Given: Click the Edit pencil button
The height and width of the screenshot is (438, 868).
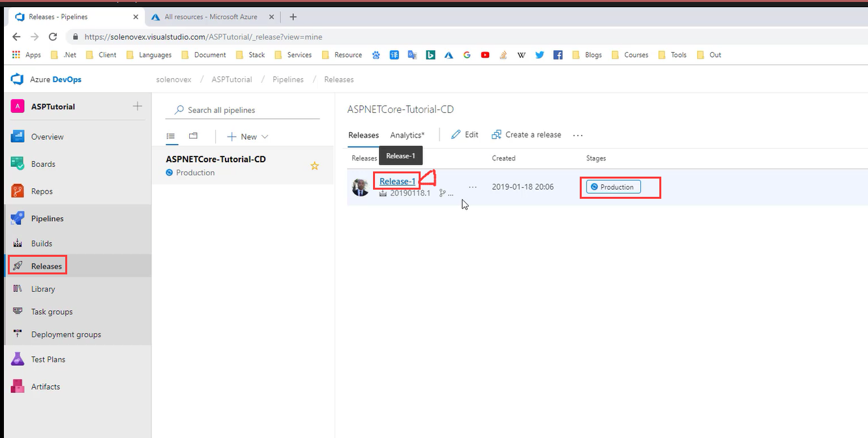Looking at the screenshot, I should coord(465,135).
